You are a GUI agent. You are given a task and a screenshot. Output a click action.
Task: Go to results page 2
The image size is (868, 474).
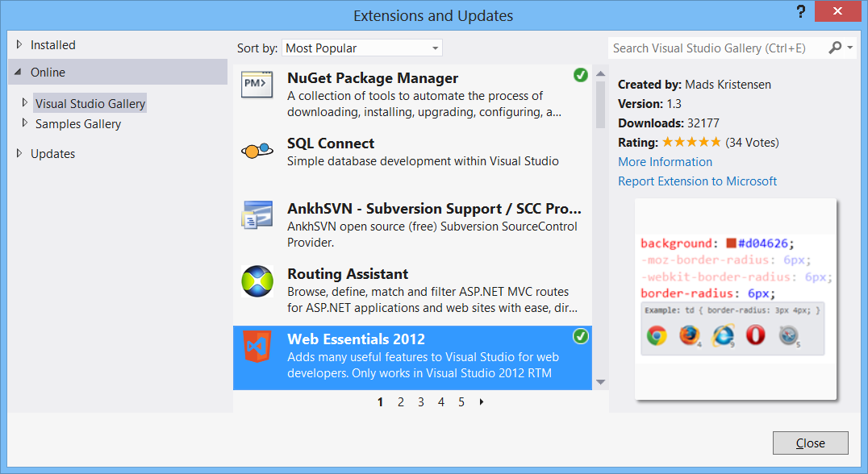(x=401, y=402)
